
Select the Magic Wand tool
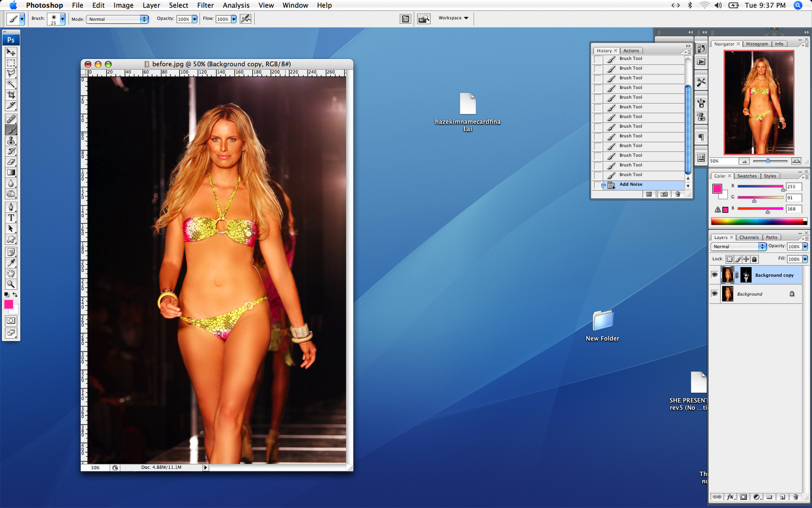(x=11, y=84)
